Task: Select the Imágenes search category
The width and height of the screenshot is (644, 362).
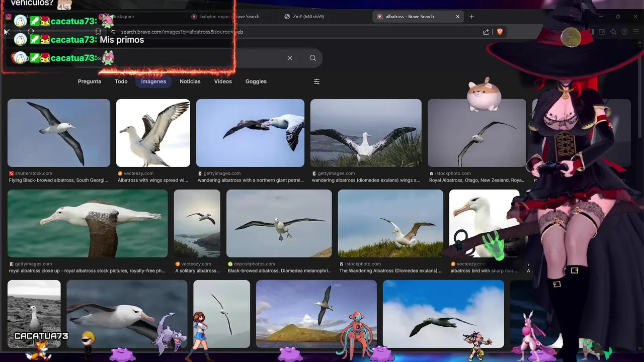Action: tap(153, 81)
